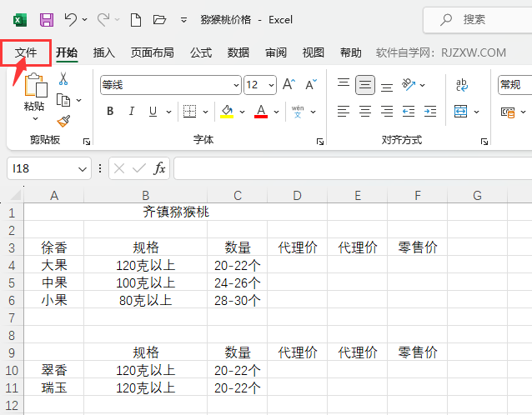Image resolution: width=532 pixels, height=415 pixels.
Task: Toggle right text alignment
Action: pos(387,111)
